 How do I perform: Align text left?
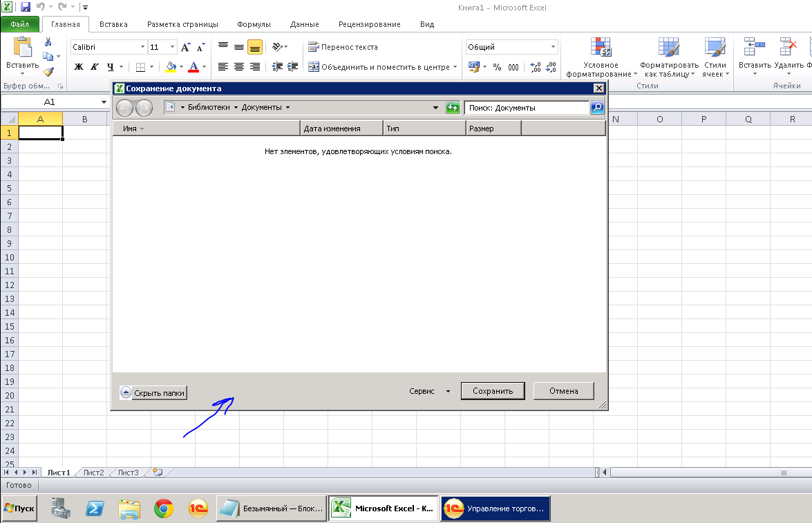coord(223,67)
